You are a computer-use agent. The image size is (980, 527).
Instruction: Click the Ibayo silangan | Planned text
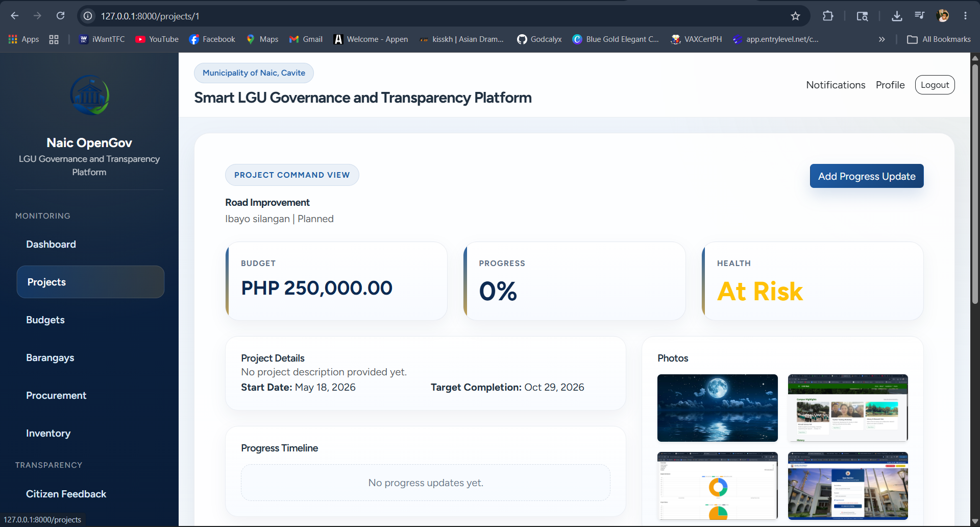(279, 219)
